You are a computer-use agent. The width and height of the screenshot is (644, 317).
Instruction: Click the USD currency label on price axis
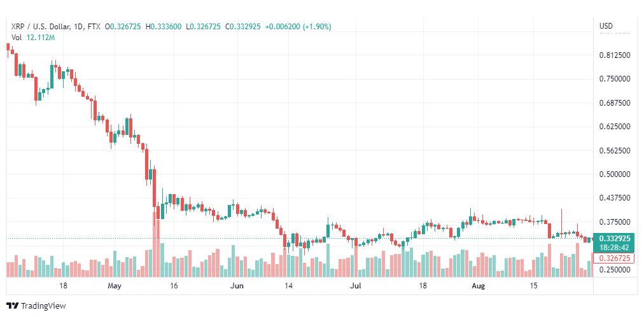point(606,26)
